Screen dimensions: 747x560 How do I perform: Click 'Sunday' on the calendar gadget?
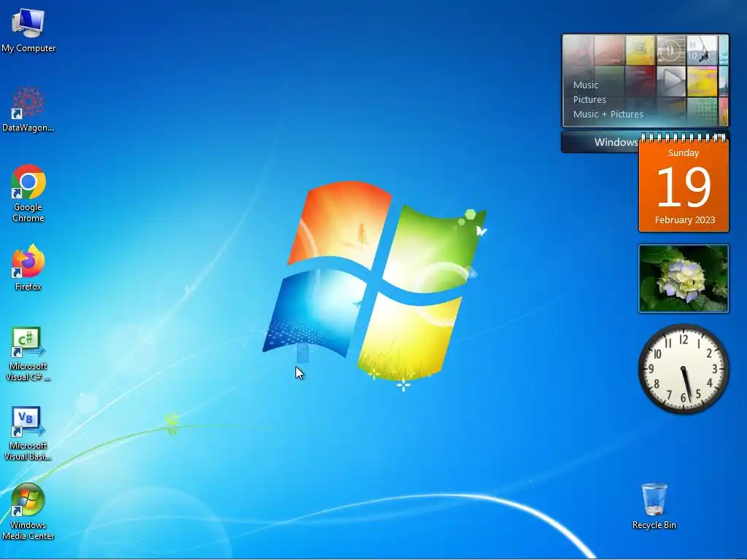(683, 153)
